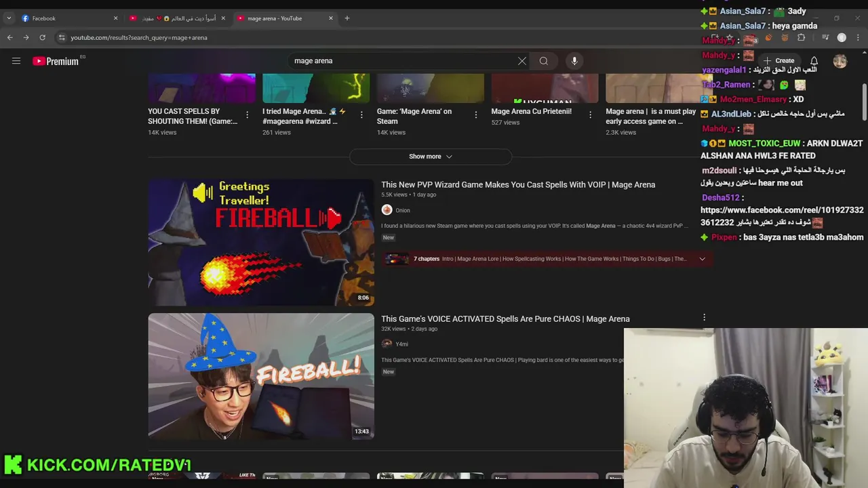868x488 pixels.
Task: Click the 7 chapters thumbnail preview
Action: click(x=397, y=259)
